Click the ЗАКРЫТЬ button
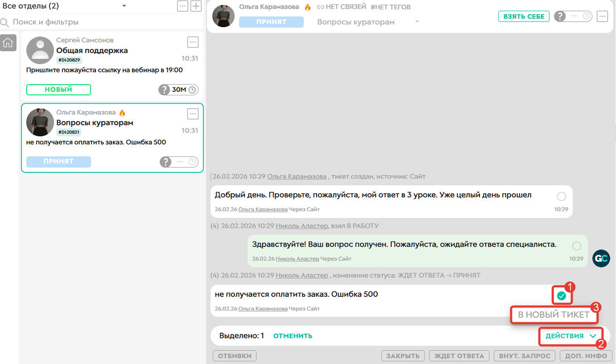 click(x=403, y=356)
